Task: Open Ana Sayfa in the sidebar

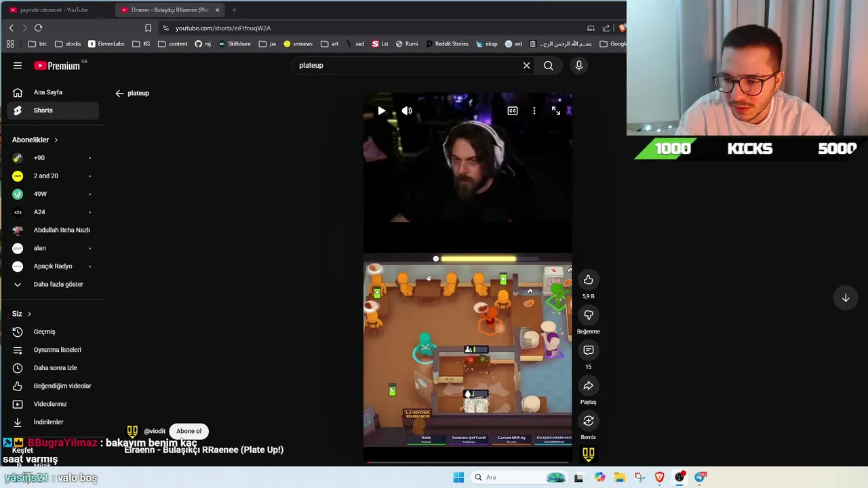Action: tap(53, 92)
